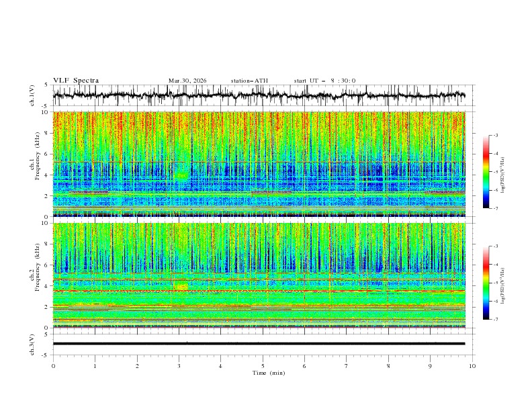
Task: Click inside the ch.2 spectrogram panel
Action: click(259, 275)
